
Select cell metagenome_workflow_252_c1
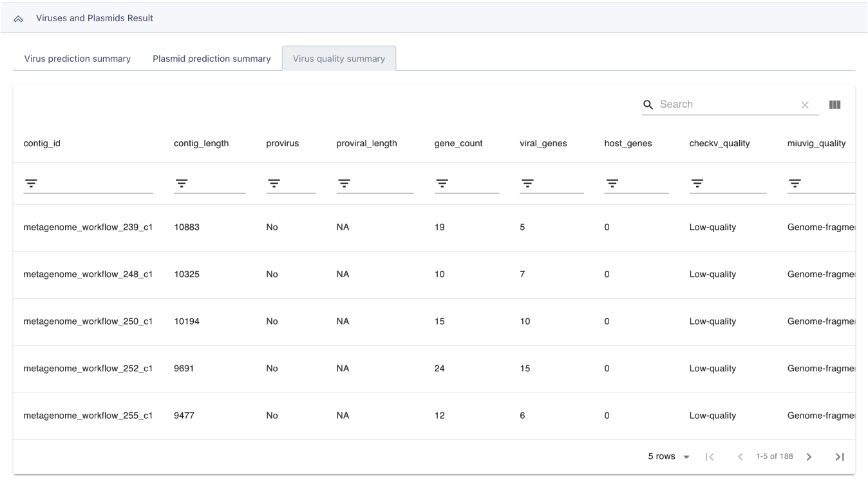coord(88,369)
